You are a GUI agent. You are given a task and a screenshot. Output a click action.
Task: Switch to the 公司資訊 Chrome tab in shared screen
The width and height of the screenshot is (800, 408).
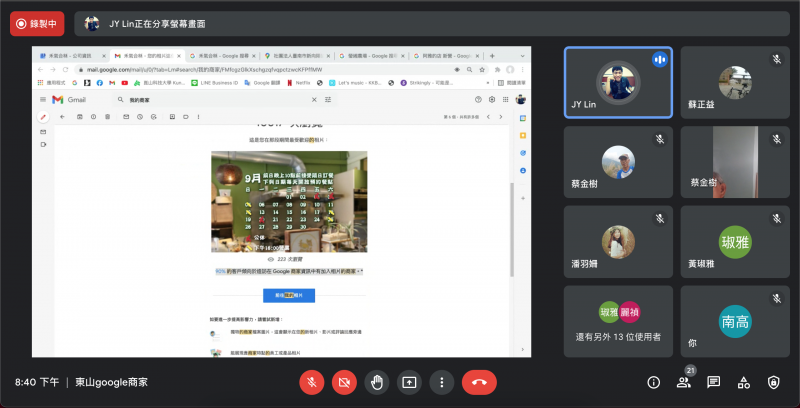coord(72,56)
